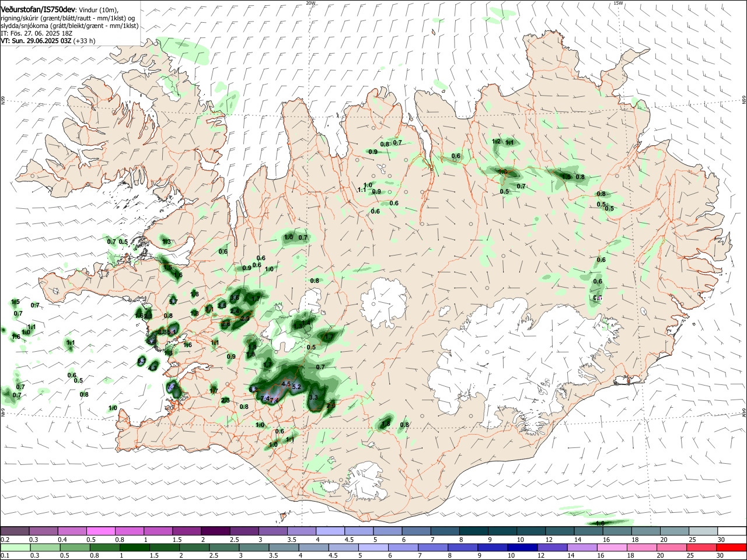747x560 pixels.
Task: Select dark purple top legend swatch between 2 and 2.5
Action: pyautogui.click(x=215, y=531)
